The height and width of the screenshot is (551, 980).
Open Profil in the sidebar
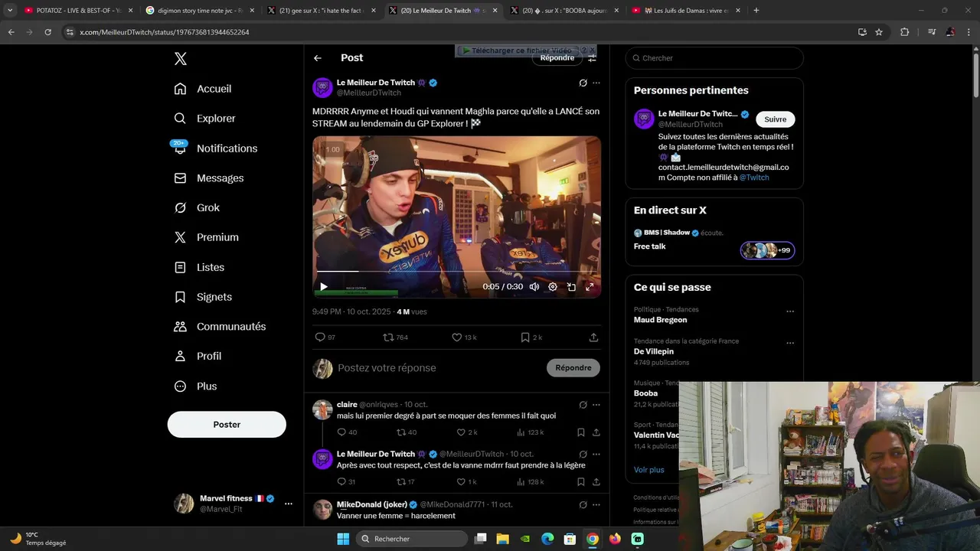[x=198, y=356]
